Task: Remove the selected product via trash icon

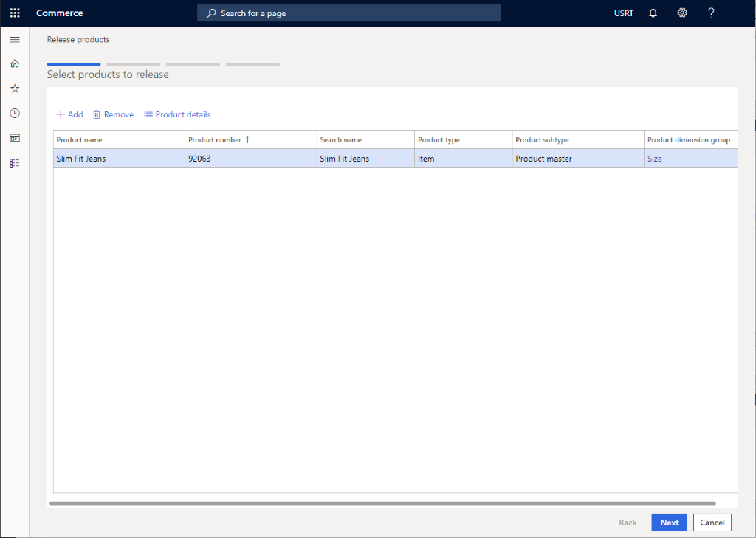Action: pos(113,114)
